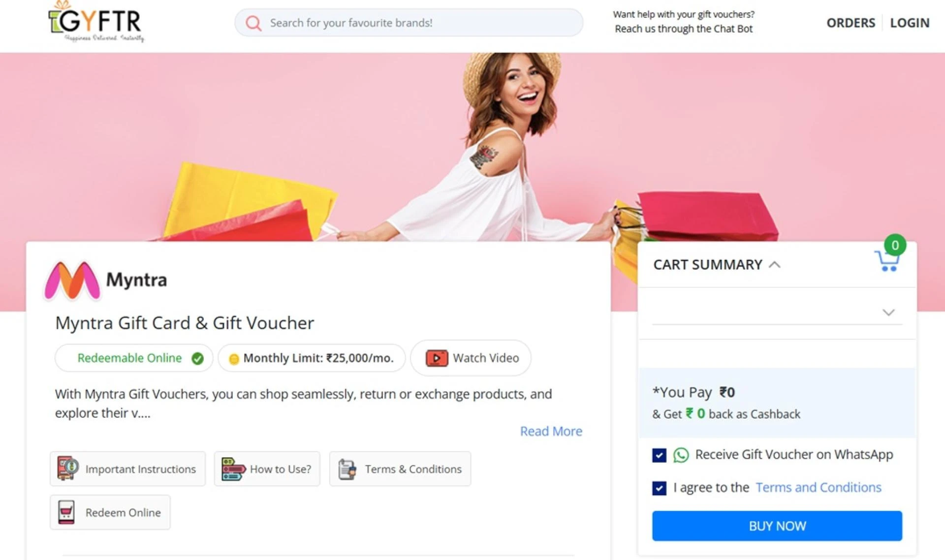Open the shopping cart icon
The width and height of the screenshot is (945, 560).
887,261
